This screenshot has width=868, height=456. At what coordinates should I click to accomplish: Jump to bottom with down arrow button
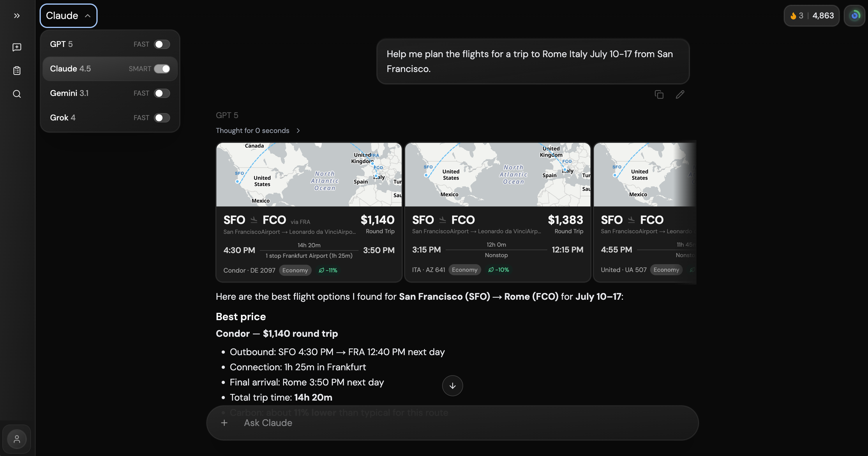[x=453, y=385]
